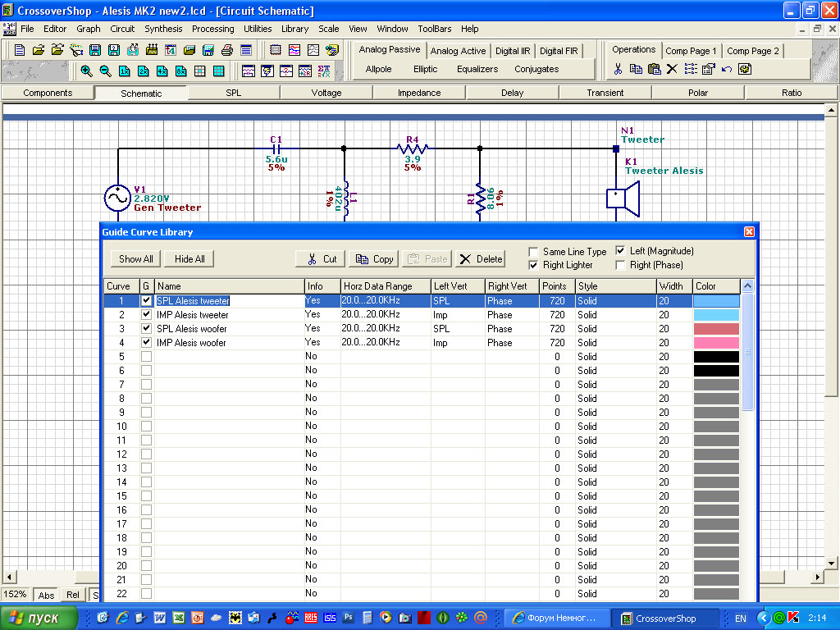This screenshot has width=840, height=630.
Task: Click the first save floppy disk icon
Action: tap(95, 50)
